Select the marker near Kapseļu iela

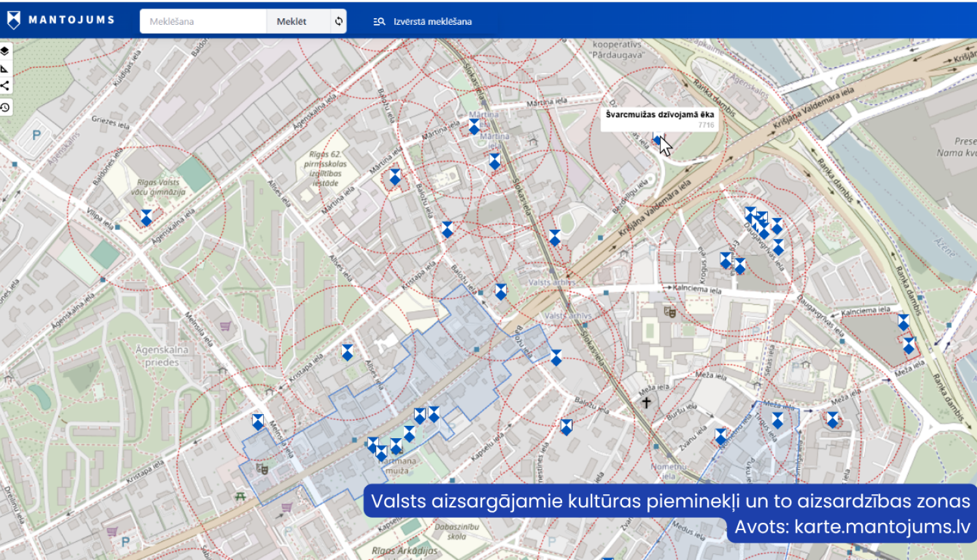click(x=567, y=427)
